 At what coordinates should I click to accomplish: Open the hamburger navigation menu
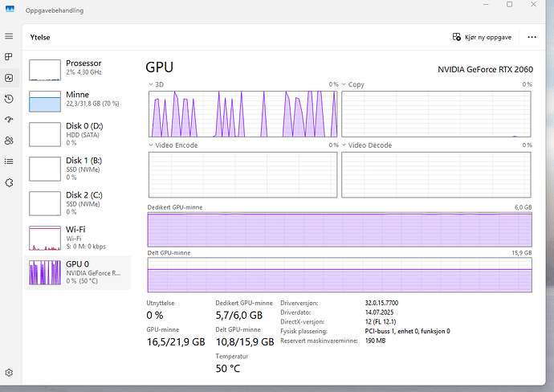coord(9,36)
